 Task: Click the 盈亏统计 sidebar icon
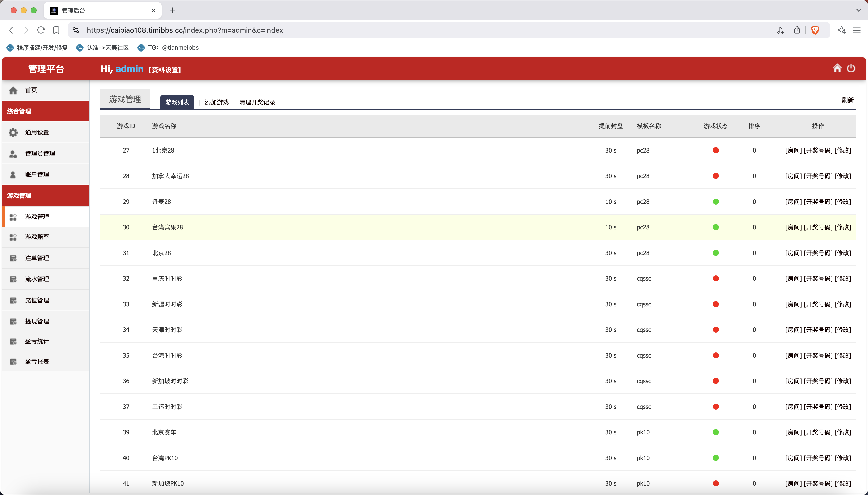[13, 341]
